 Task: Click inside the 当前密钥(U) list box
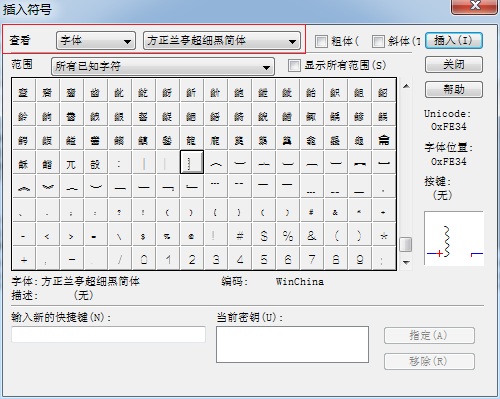click(x=292, y=344)
